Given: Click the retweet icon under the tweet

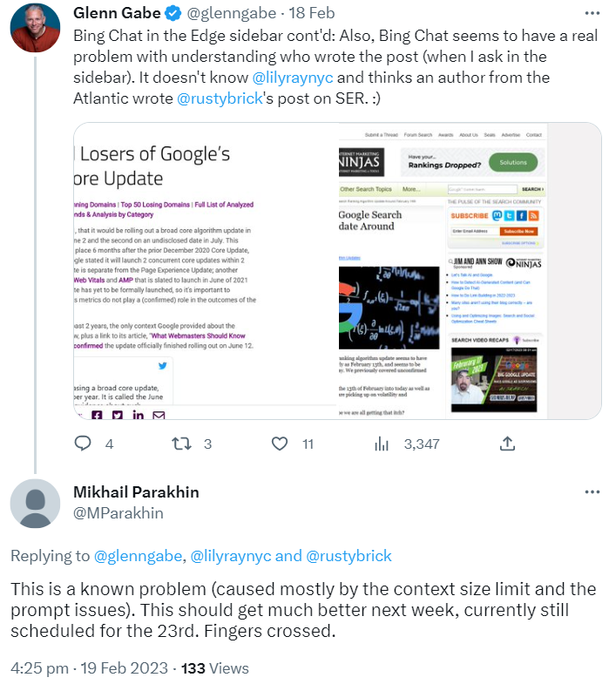Looking at the screenshot, I should click(x=181, y=444).
